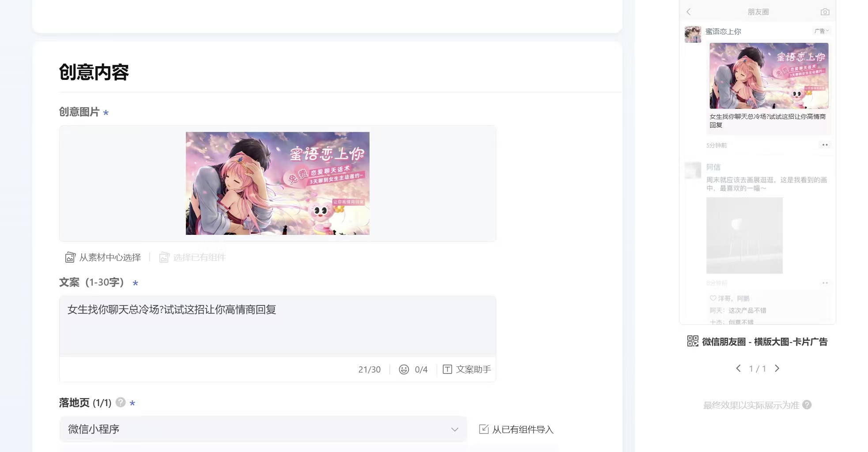
Task: Click inside the 文案 text area
Action: 278,326
